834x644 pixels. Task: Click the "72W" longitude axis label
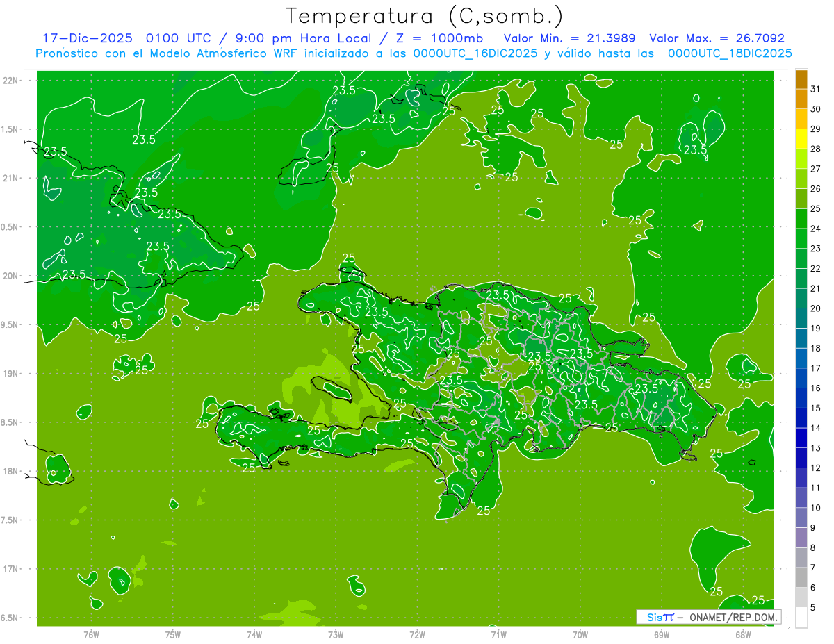point(417,635)
